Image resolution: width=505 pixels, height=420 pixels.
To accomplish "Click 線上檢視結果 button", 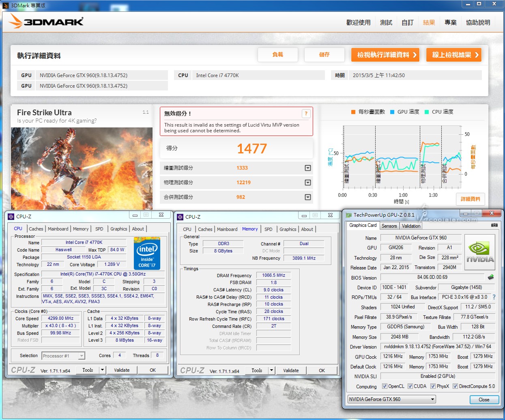I will click(454, 55).
